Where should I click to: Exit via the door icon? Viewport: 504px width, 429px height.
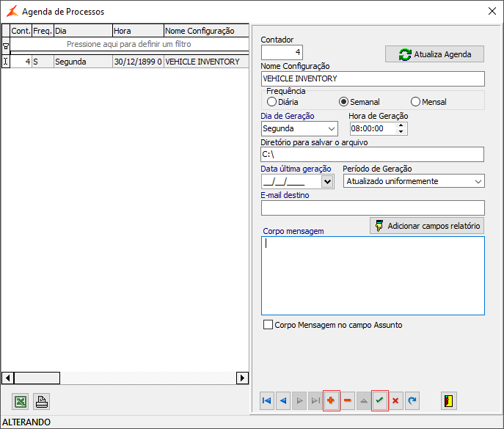coord(449,400)
